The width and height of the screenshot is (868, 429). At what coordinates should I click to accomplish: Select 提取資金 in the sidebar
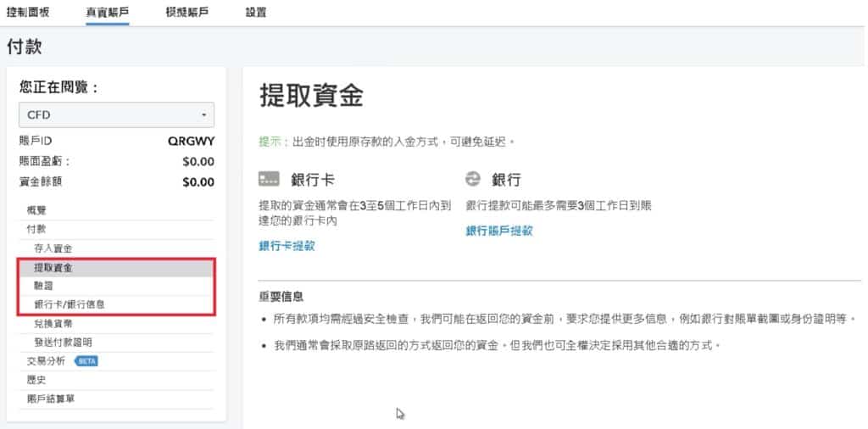[53, 268]
